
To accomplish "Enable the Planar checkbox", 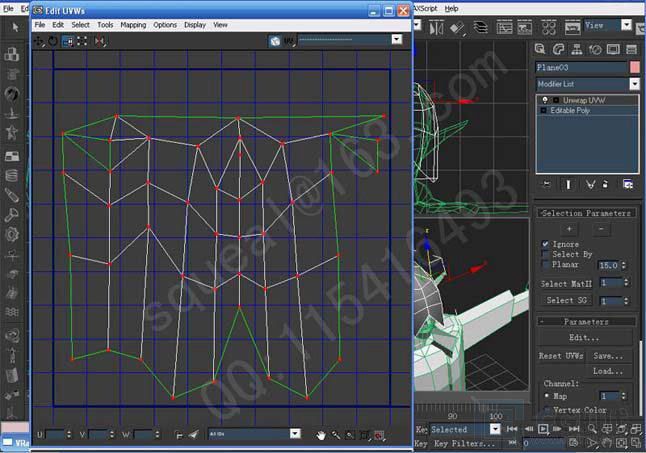I will [x=545, y=264].
